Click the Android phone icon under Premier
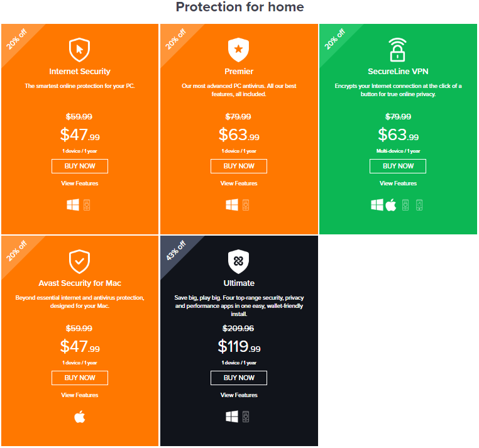 pyautogui.click(x=246, y=205)
